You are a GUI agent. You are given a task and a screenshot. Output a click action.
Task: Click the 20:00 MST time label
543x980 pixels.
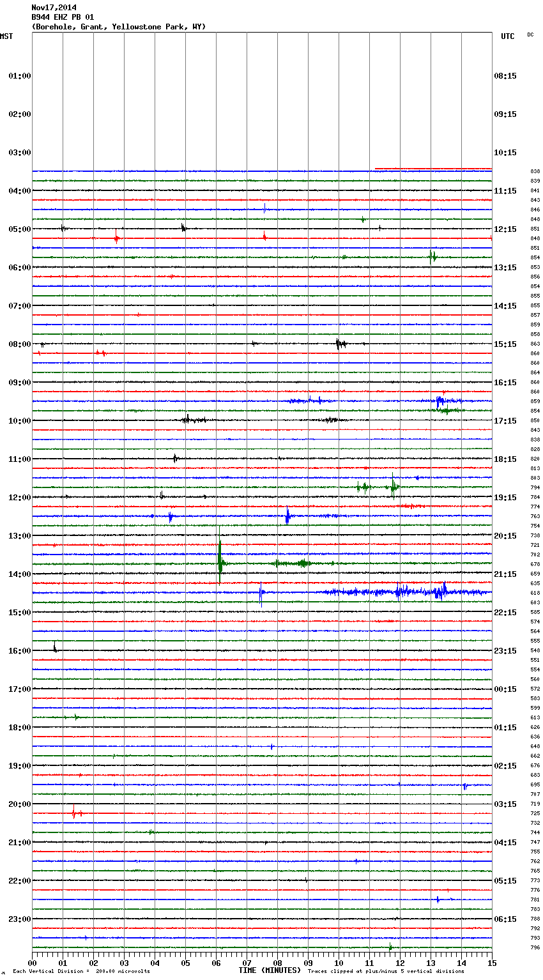pyautogui.click(x=20, y=804)
